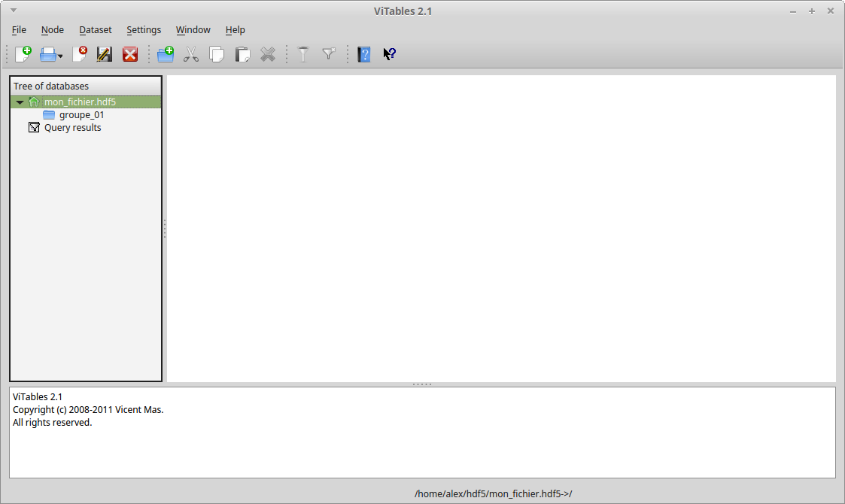
Task: Open the Users Guide book icon
Action: coord(364,54)
